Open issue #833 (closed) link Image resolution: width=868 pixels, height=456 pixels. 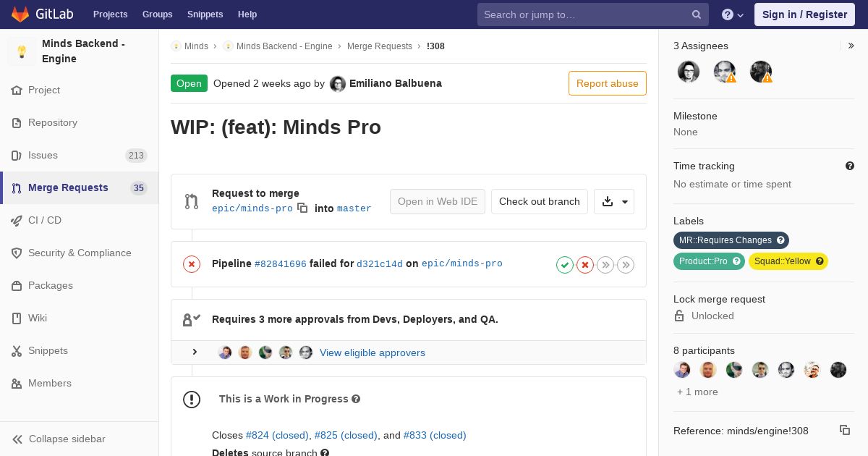tap(435, 435)
